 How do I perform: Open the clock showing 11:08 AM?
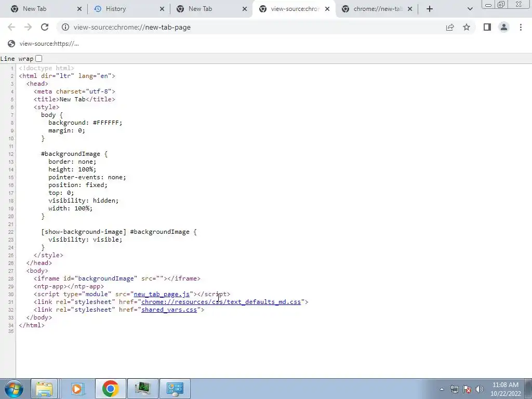505,389
